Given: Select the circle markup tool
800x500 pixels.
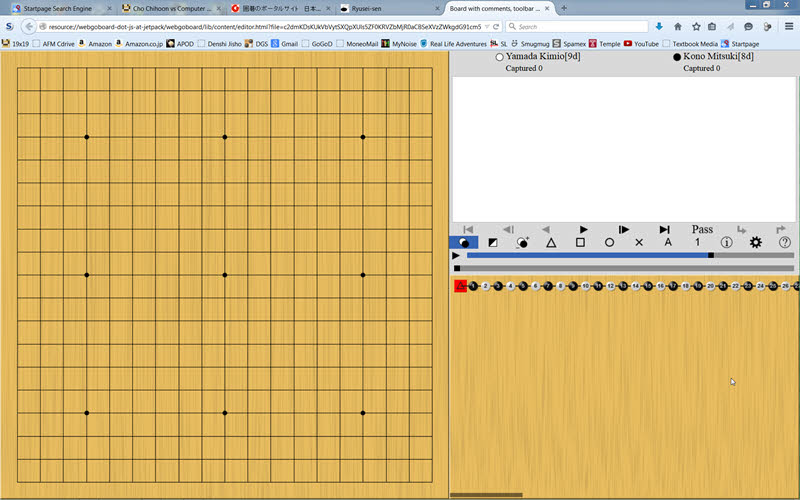Looking at the screenshot, I should coord(610,242).
